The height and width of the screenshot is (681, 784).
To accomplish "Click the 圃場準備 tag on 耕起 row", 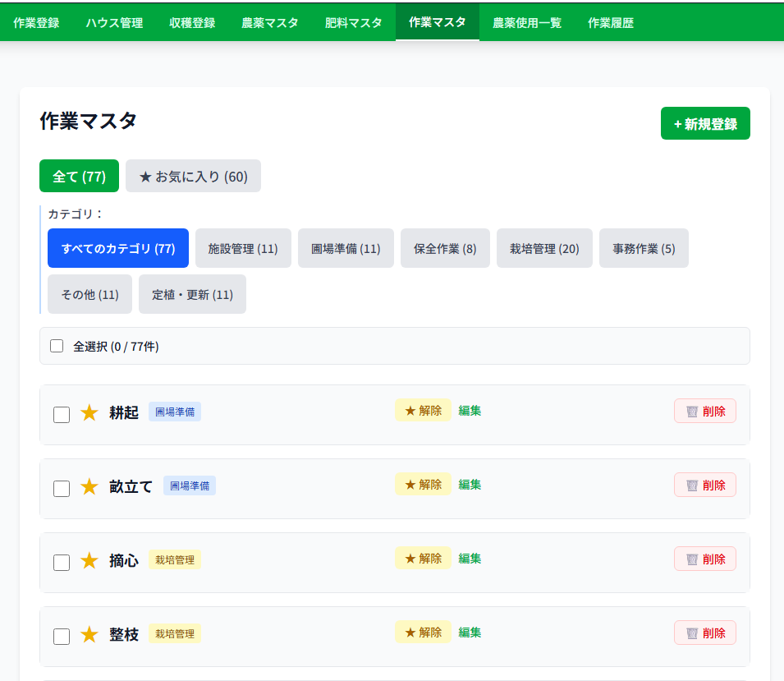I will [x=175, y=412].
